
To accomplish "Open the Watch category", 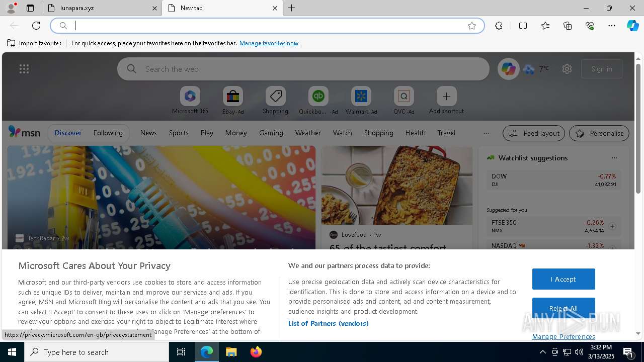I will click(x=342, y=133).
